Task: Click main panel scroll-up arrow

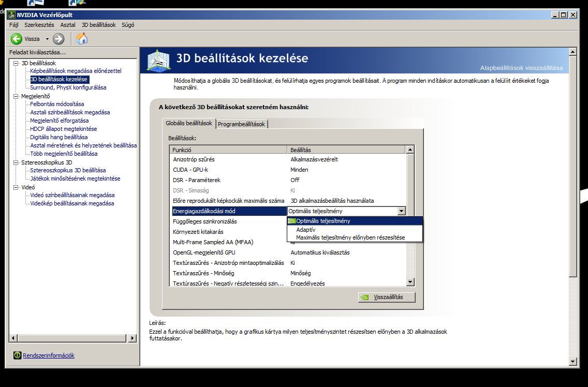Action: 572,52
